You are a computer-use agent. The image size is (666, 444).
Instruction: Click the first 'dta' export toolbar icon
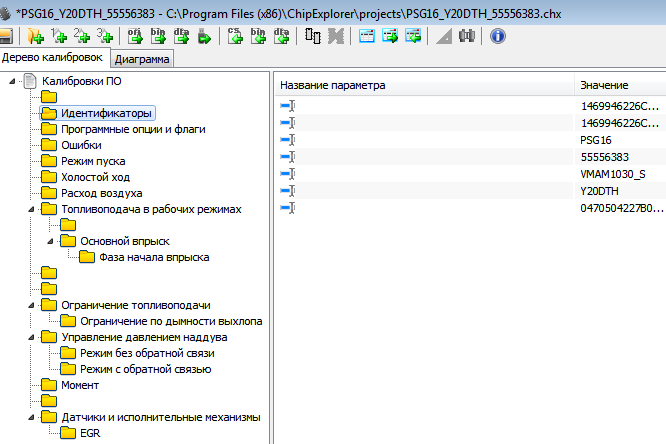[x=181, y=36]
